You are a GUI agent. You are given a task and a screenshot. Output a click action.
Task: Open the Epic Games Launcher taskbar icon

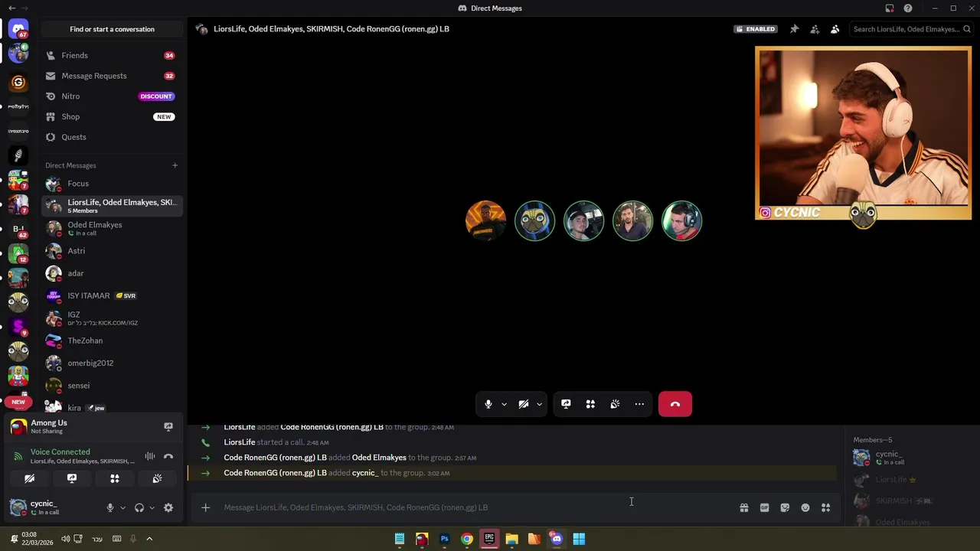click(x=489, y=539)
